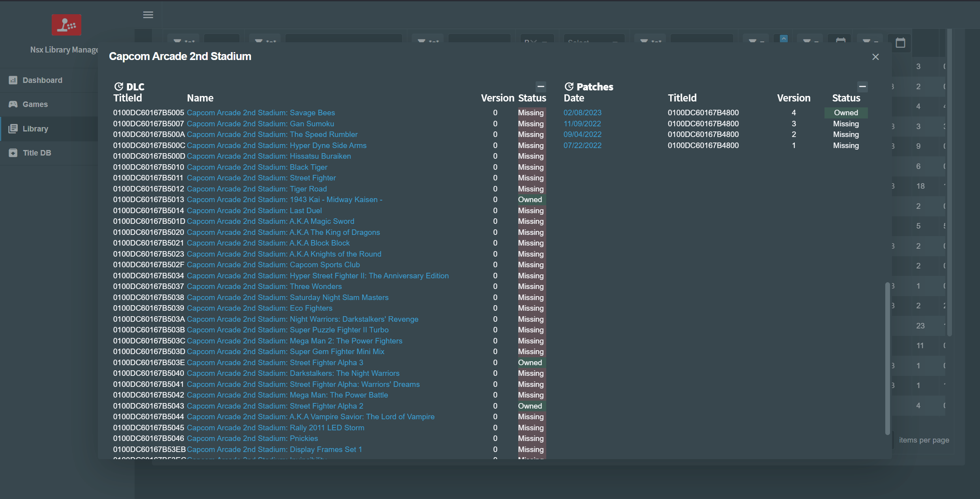Open the Rally 2011 LED Storm link
Screen dimensions: 980x499
(275, 428)
